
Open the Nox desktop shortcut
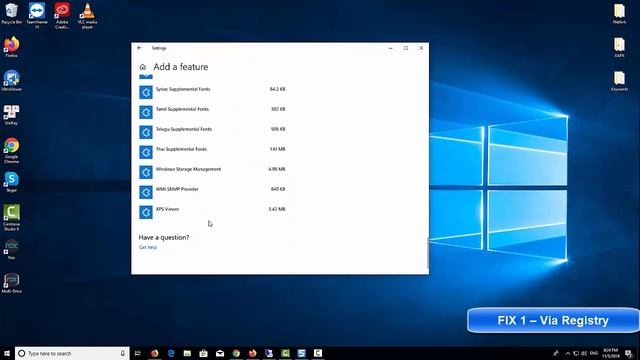click(x=11, y=249)
